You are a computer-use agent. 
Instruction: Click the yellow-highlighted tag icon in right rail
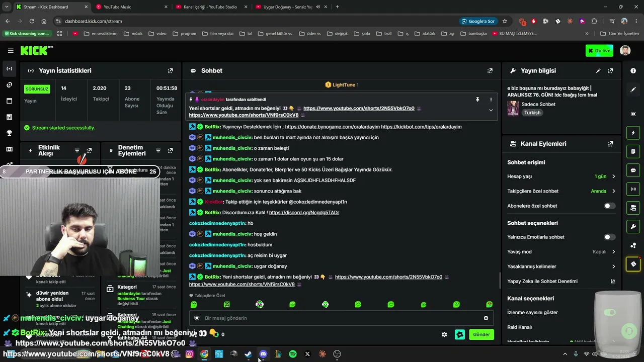(x=633, y=264)
